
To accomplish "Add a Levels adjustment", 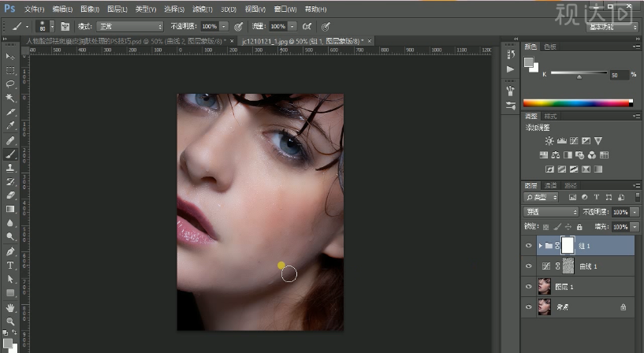I will (561, 141).
